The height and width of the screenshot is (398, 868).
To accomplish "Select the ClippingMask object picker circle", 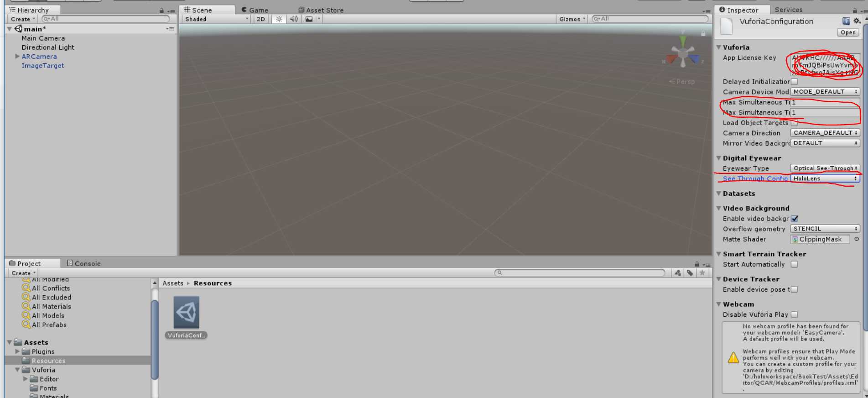I will tap(856, 239).
